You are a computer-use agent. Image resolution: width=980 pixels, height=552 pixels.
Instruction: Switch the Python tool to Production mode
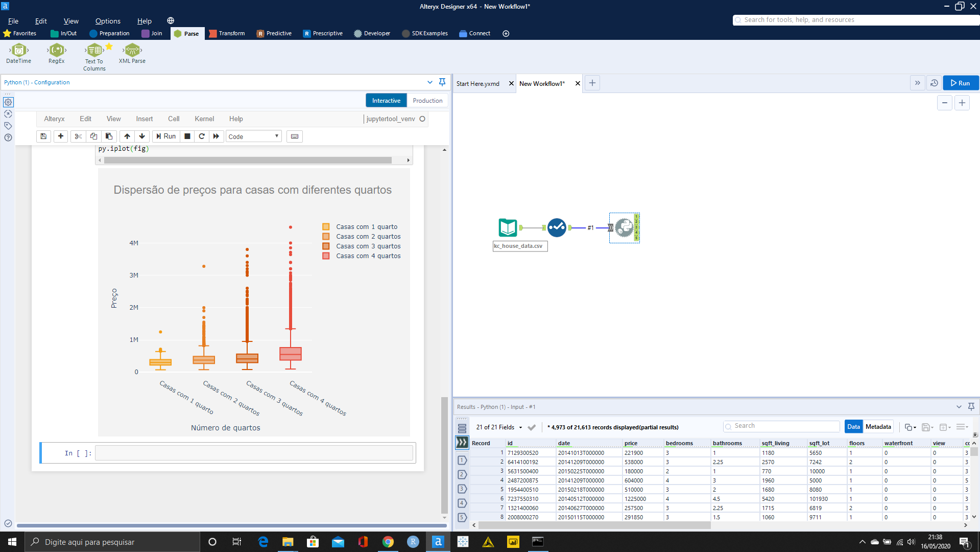point(427,100)
